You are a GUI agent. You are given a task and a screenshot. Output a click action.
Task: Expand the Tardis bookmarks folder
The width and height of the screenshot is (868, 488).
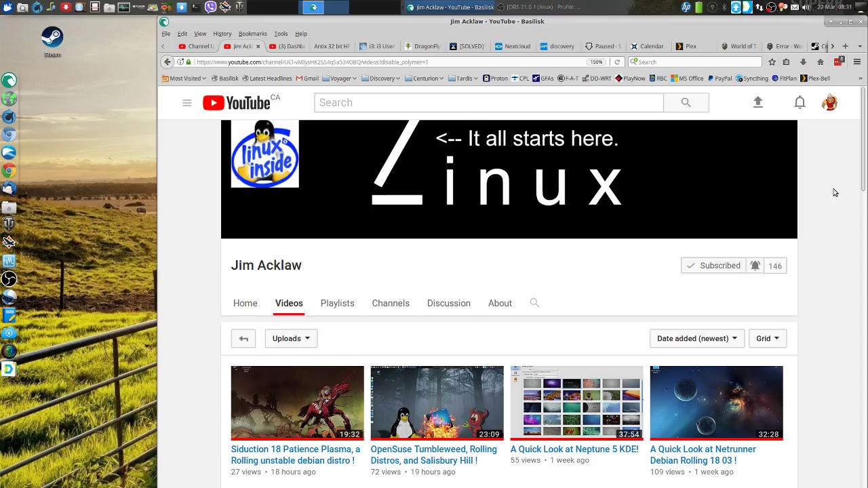tap(463, 78)
